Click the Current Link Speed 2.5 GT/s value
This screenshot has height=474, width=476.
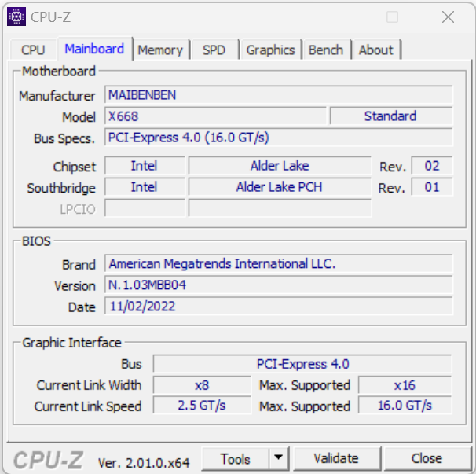tap(202, 406)
